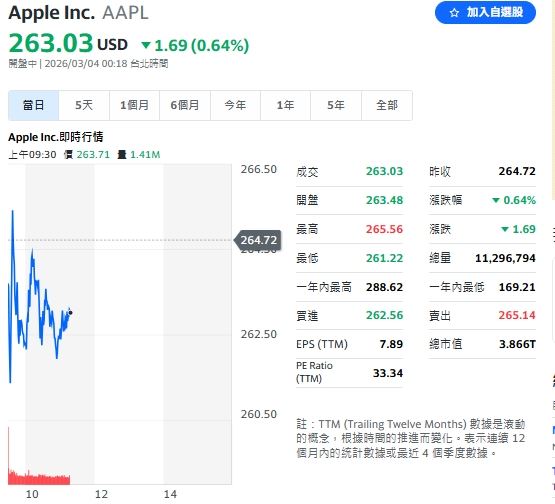Switch chart to the 今年 year-to-date tab
Screen dimensions: 555x504
(235, 105)
